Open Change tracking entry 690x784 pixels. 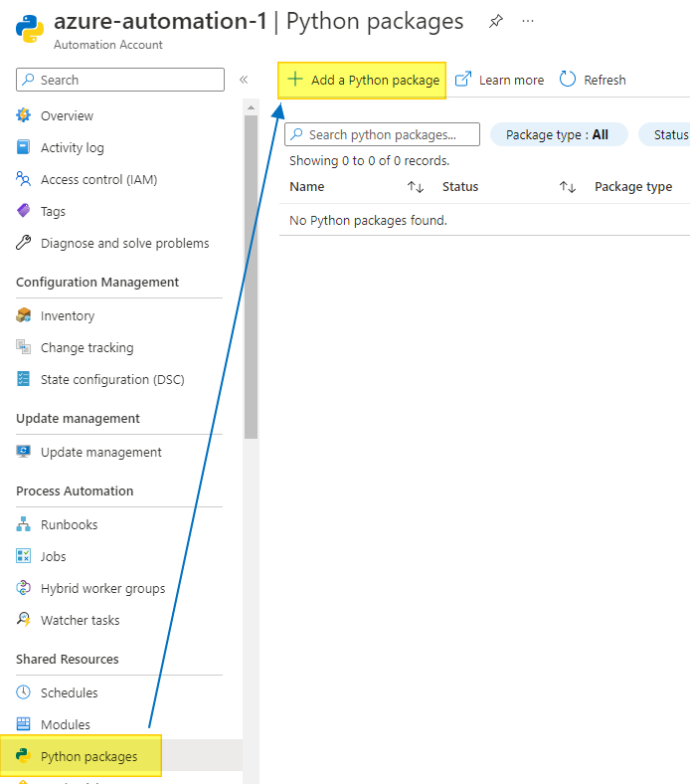pos(86,347)
